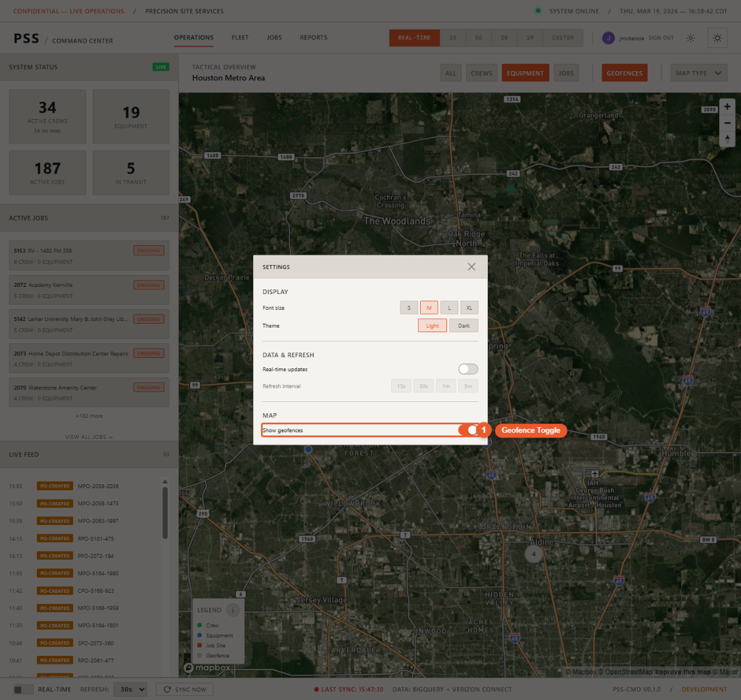The image size is (741, 700).
Task: Close the Settings dialog with the X
Action: coord(471,266)
